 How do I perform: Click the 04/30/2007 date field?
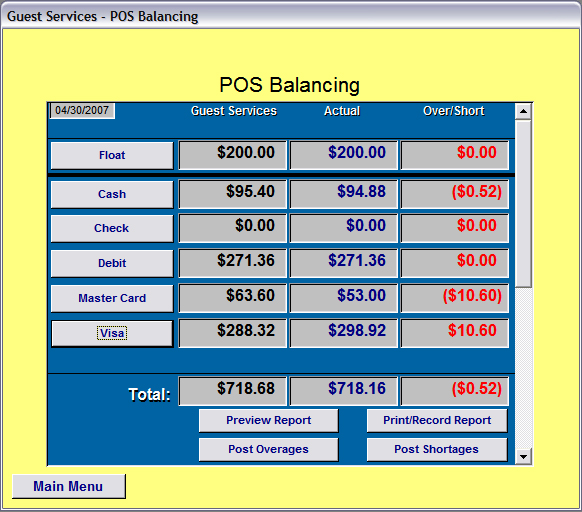[82, 111]
